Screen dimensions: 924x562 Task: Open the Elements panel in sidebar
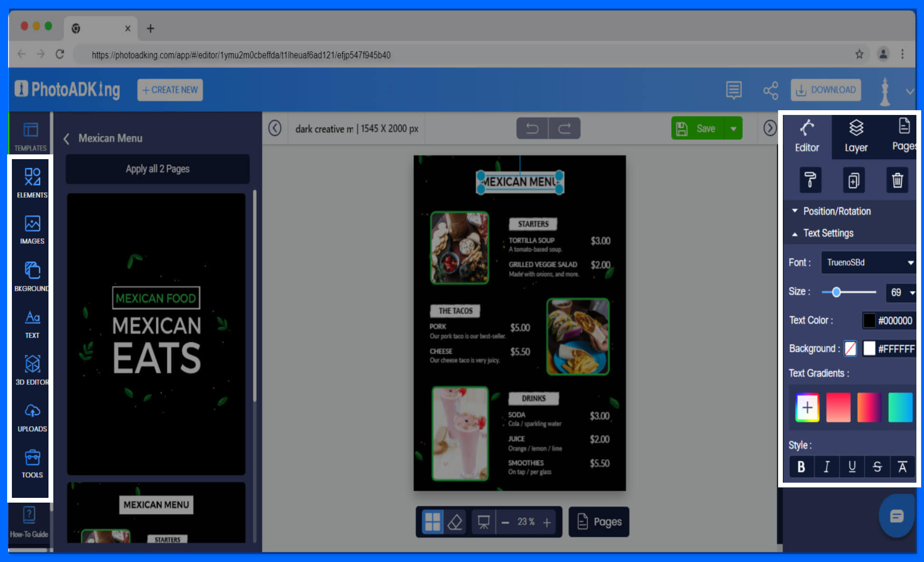(32, 182)
